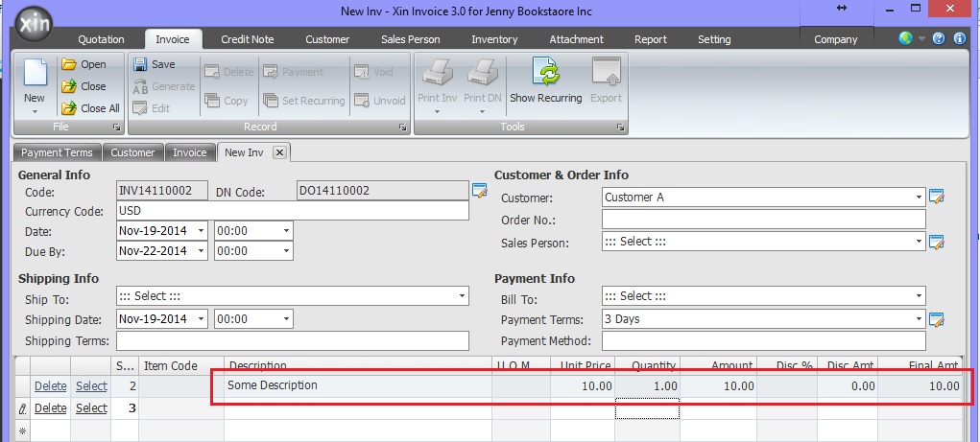Open the Report ribbon tab
The image size is (980, 442).
coord(650,39)
